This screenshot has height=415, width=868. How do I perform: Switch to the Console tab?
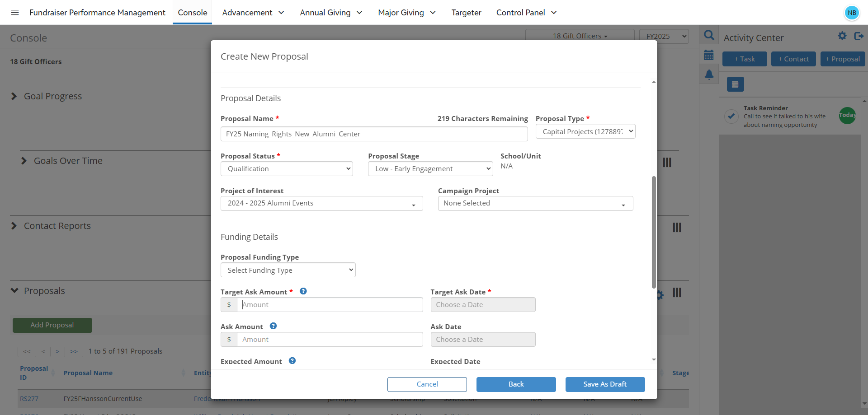click(193, 13)
